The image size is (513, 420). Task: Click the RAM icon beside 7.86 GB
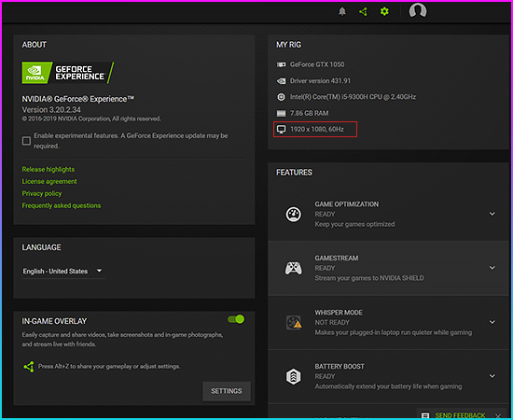click(x=281, y=113)
